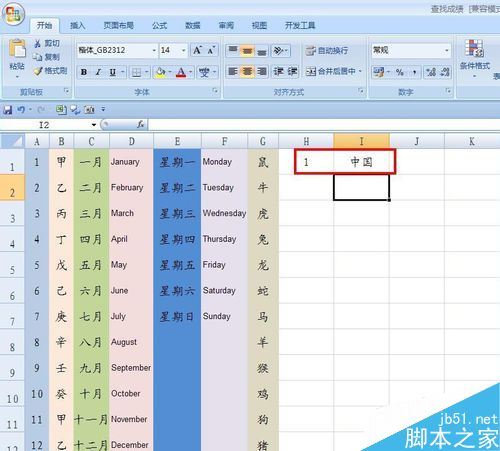Open the Formulas (公式) tab
The height and width of the screenshot is (451, 500).
coord(159,25)
